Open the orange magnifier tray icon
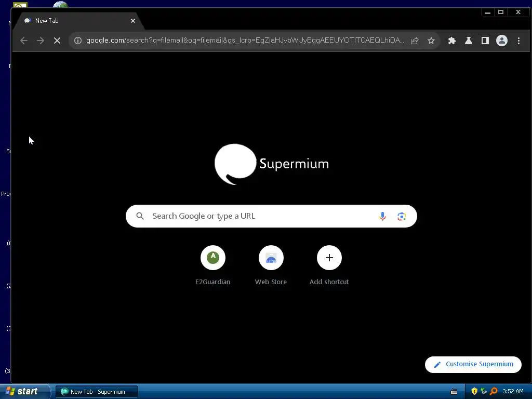The width and height of the screenshot is (532, 399). 494,391
